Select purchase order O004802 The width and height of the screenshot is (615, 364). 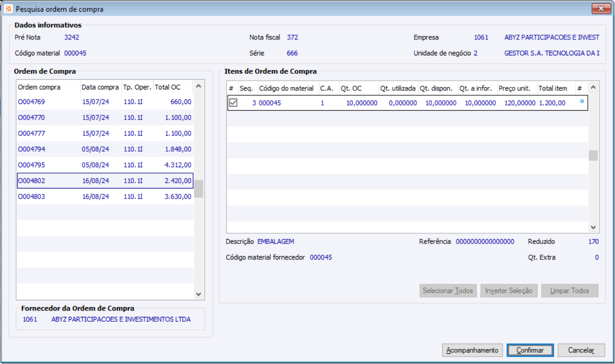coord(105,181)
